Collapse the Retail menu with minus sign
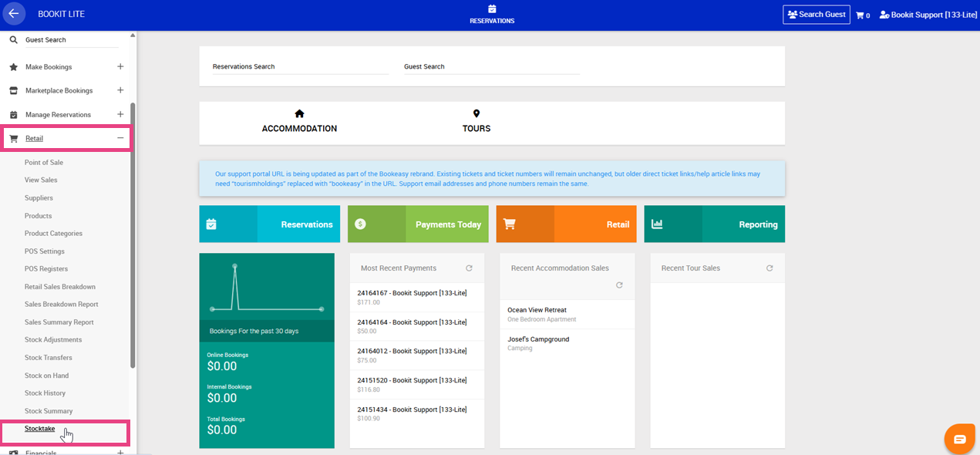The height and width of the screenshot is (455, 980). (120, 138)
